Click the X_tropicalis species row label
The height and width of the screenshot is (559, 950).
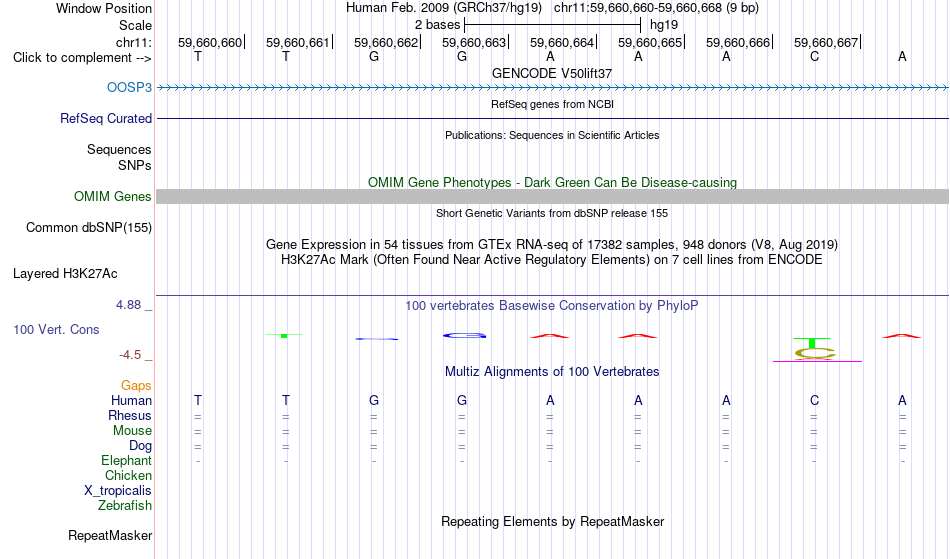118,491
